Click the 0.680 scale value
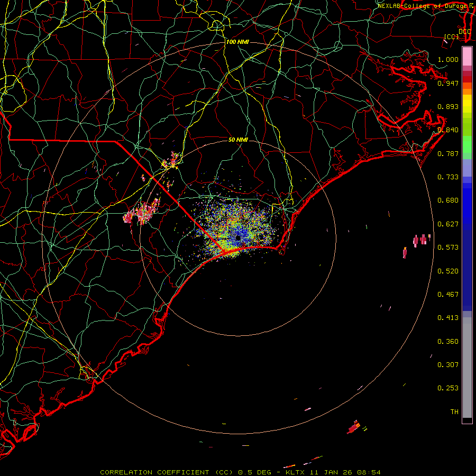Screen dimensions: 476x476 pos(448,200)
